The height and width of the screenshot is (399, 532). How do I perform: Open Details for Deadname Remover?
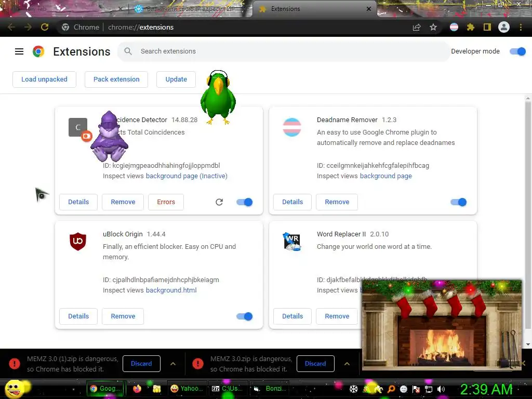click(x=292, y=202)
